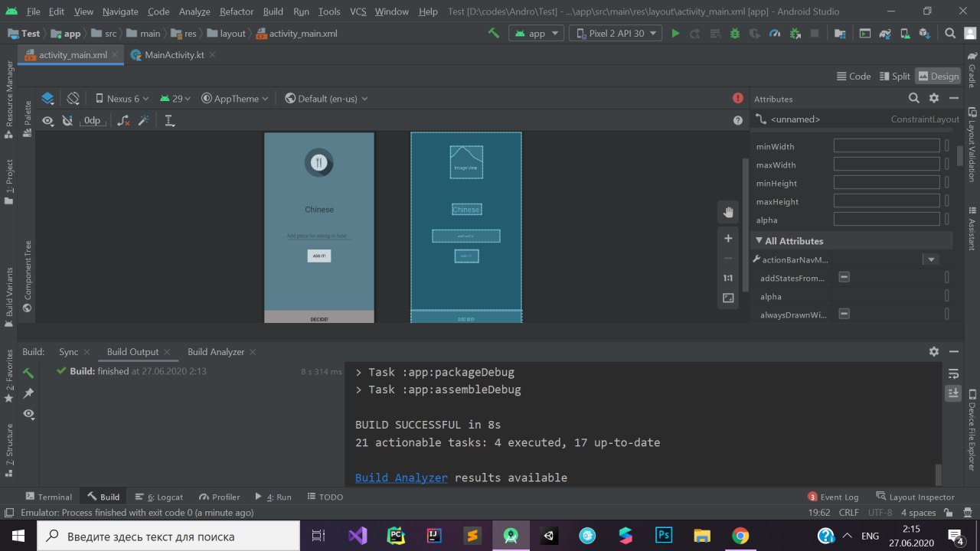Open API level 29 dropdown
Screen dimensions: 980x551
(177, 98)
